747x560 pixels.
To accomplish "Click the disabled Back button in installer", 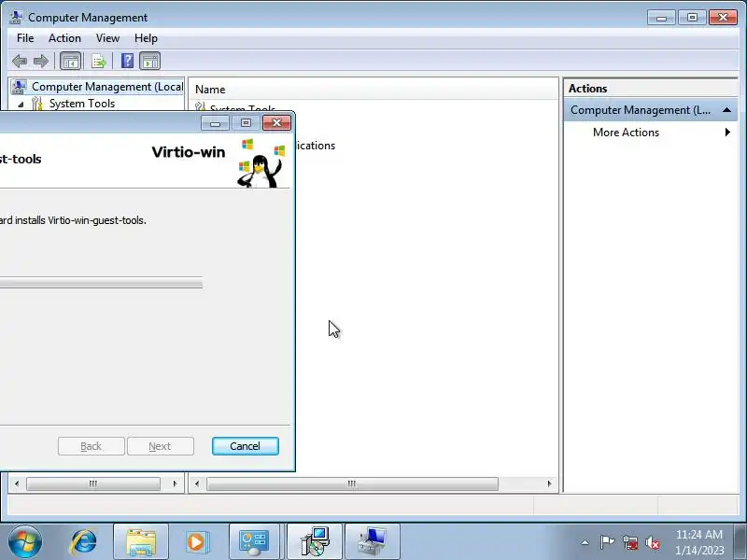I will point(91,446).
